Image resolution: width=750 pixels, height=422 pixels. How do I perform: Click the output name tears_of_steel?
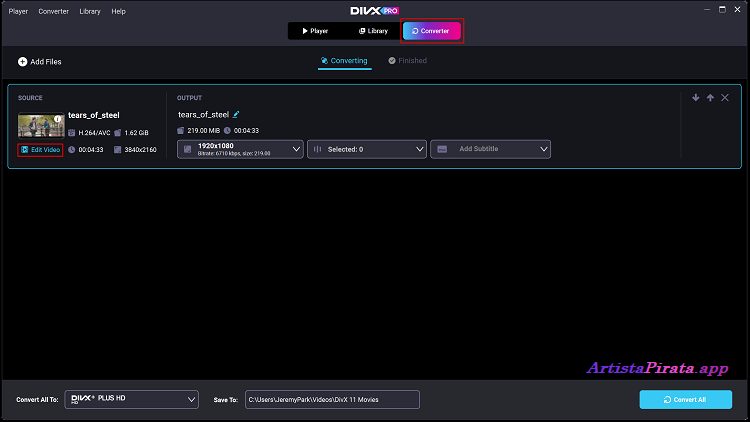click(203, 115)
